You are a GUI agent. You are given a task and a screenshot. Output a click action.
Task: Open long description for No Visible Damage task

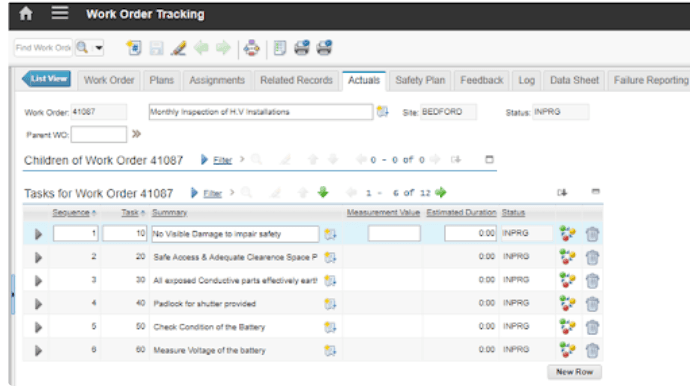(x=330, y=234)
